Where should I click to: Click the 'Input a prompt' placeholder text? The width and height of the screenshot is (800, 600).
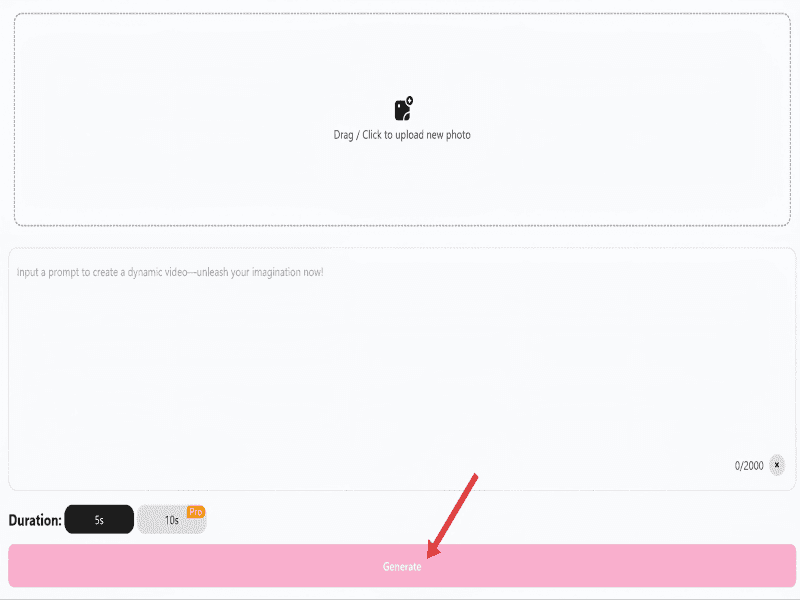170,272
